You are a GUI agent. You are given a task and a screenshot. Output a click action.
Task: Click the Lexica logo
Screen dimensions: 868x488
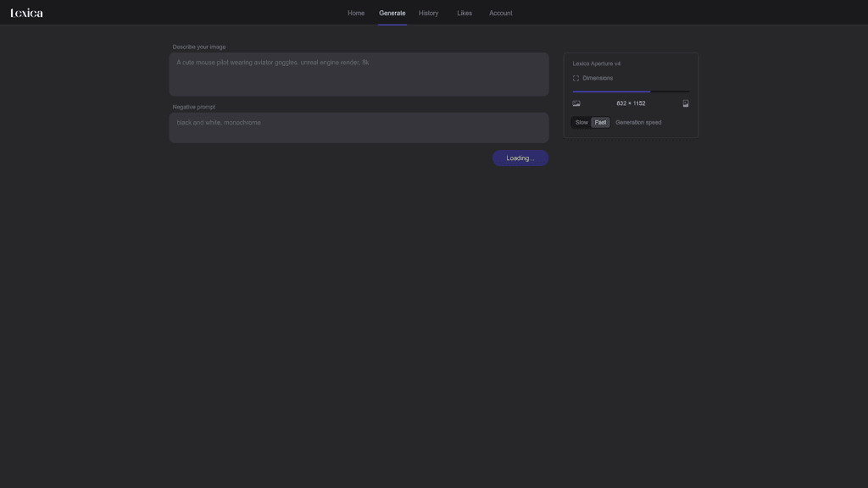click(x=26, y=13)
